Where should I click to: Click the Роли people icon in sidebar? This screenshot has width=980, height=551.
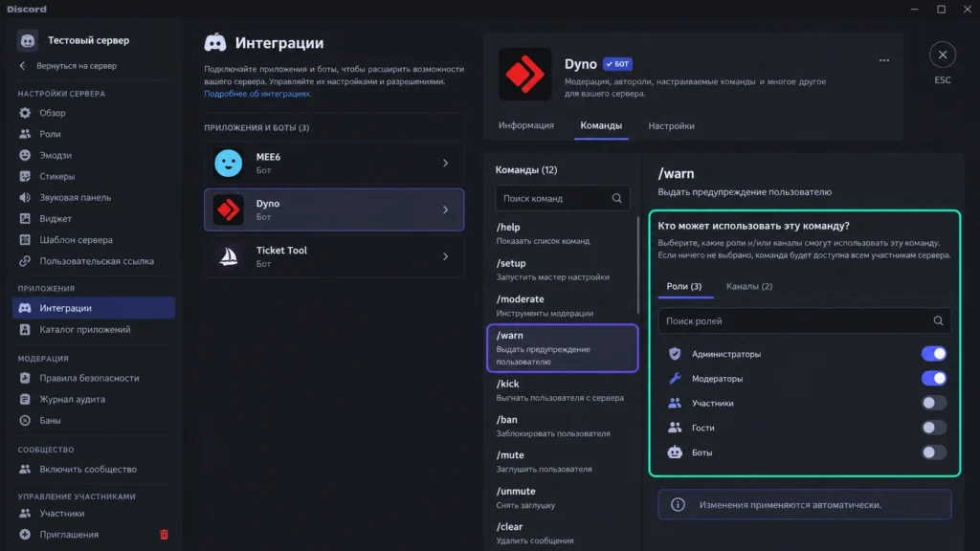25,134
